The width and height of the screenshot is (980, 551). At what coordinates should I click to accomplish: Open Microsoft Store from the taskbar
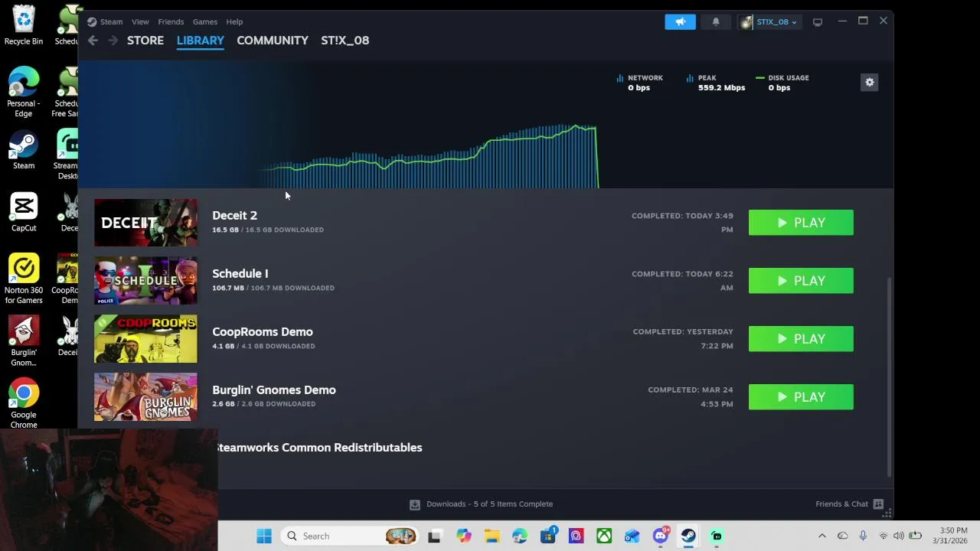pyautogui.click(x=548, y=536)
